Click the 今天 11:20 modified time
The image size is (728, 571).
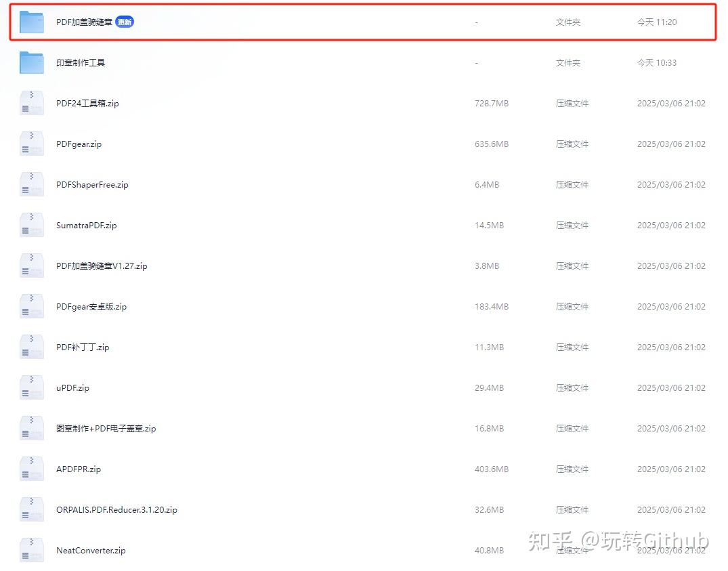pyautogui.click(x=656, y=22)
